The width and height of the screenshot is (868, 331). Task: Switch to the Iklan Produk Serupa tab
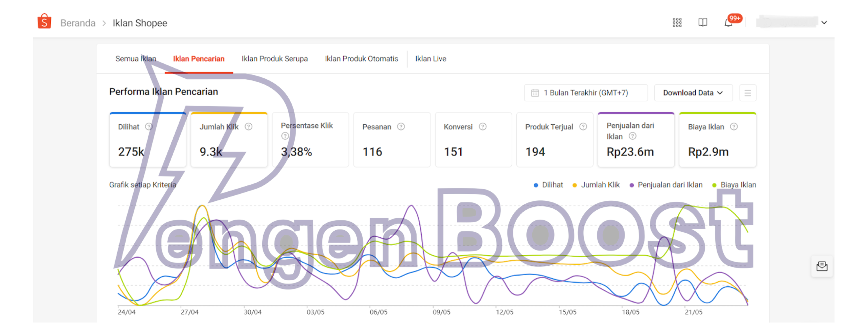coord(274,59)
